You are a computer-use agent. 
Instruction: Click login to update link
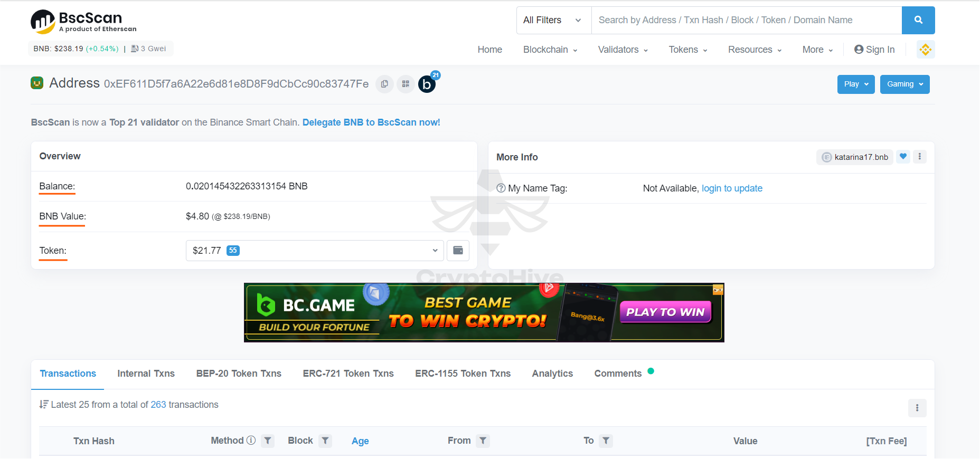point(732,188)
